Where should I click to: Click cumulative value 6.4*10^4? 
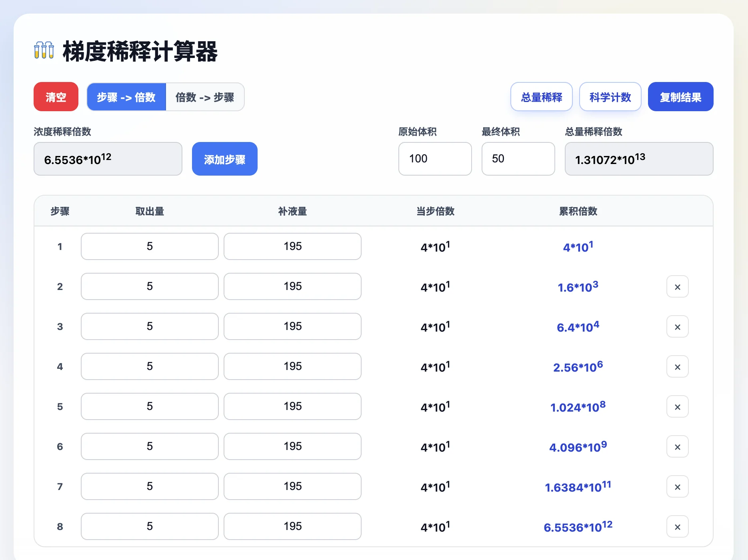pos(578,326)
